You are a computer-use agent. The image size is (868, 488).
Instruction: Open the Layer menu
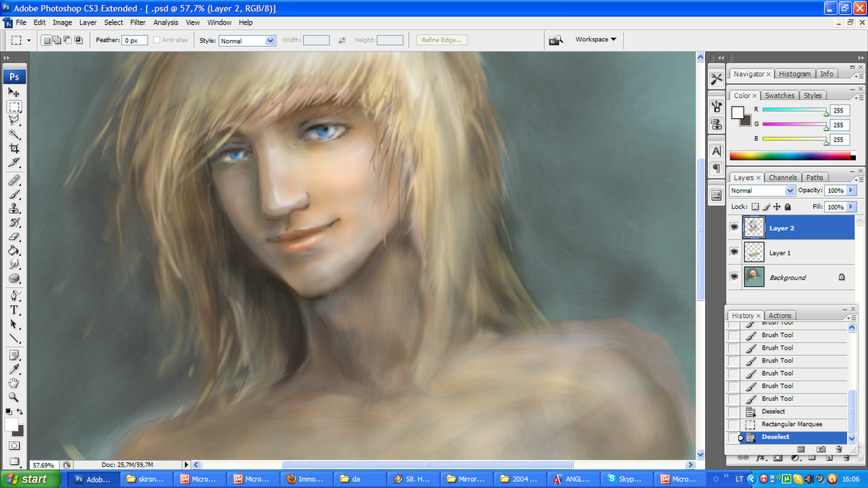pos(88,22)
